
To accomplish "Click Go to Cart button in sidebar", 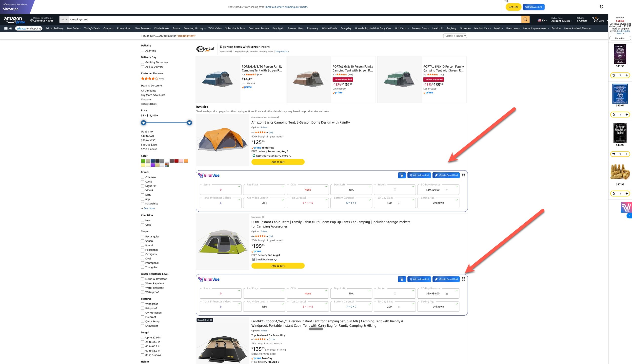I will coord(620,38).
